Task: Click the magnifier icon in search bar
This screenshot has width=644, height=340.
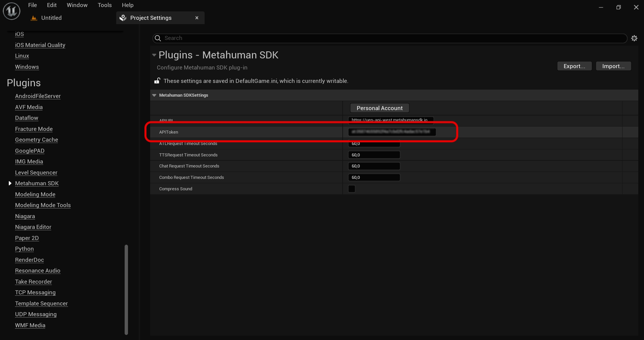Action: tap(158, 38)
